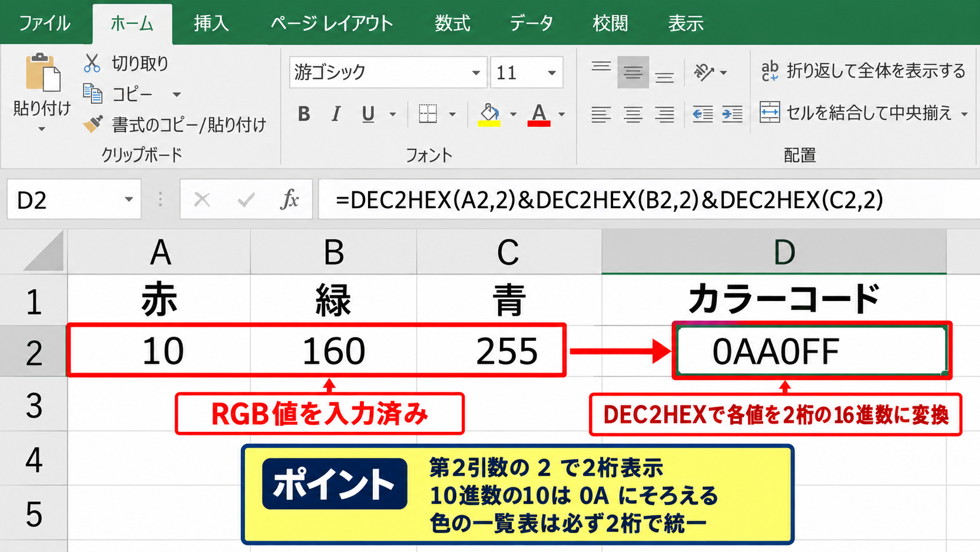Click the Insert Function fx icon
This screenshot has height=552, width=980.
coord(290,199)
